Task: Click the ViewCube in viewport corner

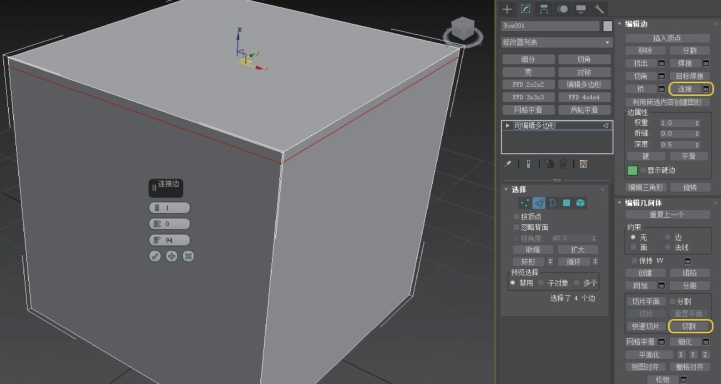Action: [463, 30]
